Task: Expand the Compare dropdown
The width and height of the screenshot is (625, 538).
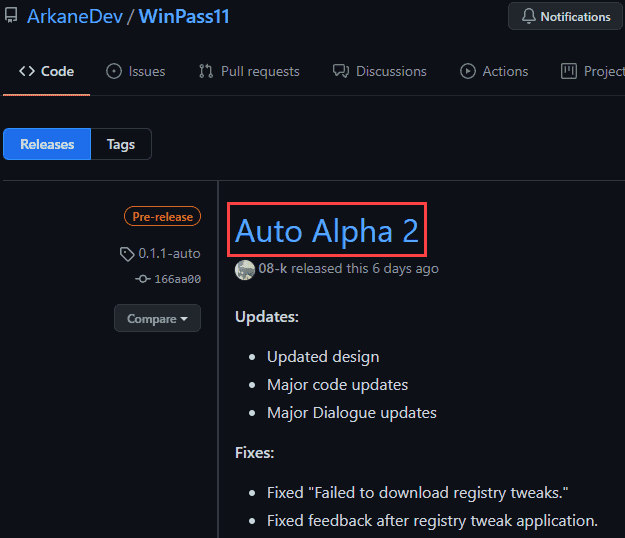Action: [x=157, y=319]
